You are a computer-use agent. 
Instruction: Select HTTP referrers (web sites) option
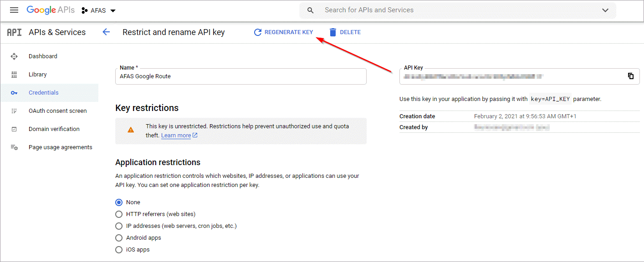[119, 214]
